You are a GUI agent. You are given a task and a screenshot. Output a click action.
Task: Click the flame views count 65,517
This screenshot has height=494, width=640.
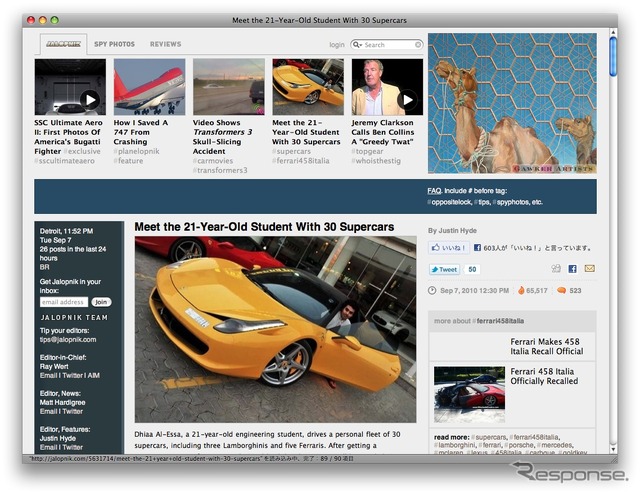(533, 291)
